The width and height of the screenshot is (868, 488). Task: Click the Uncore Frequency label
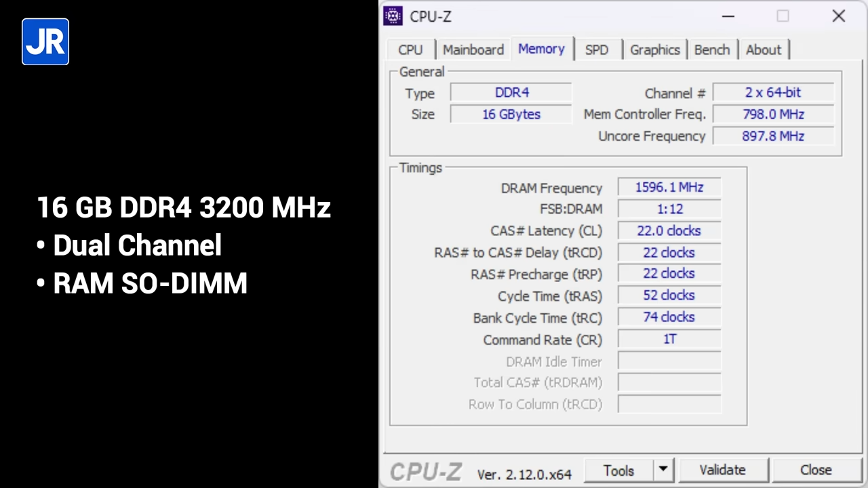(652, 136)
